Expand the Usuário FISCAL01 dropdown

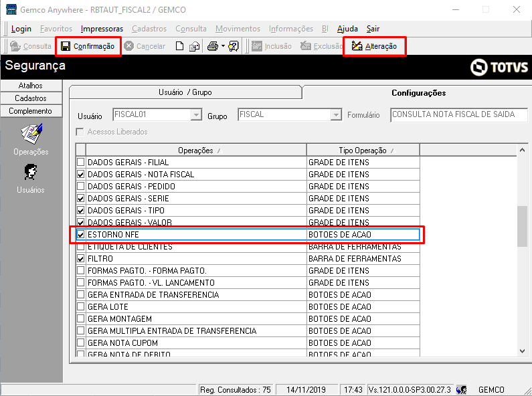point(196,114)
